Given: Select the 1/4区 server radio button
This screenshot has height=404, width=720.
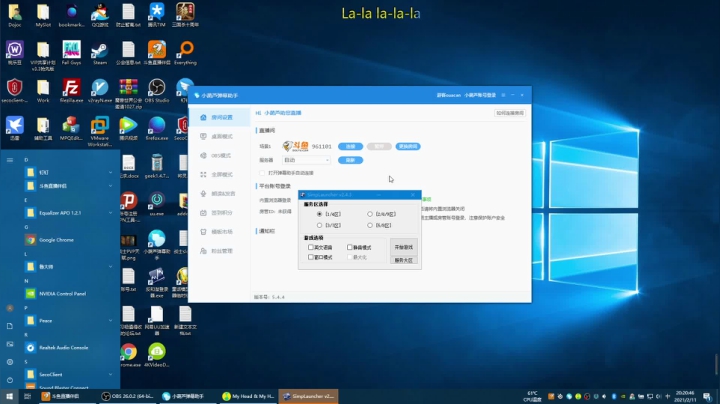Looking at the screenshot, I should point(320,214).
